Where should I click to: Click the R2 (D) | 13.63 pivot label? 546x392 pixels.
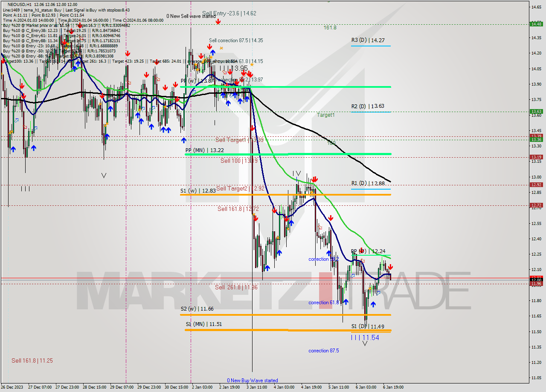[x=368, y=106]
